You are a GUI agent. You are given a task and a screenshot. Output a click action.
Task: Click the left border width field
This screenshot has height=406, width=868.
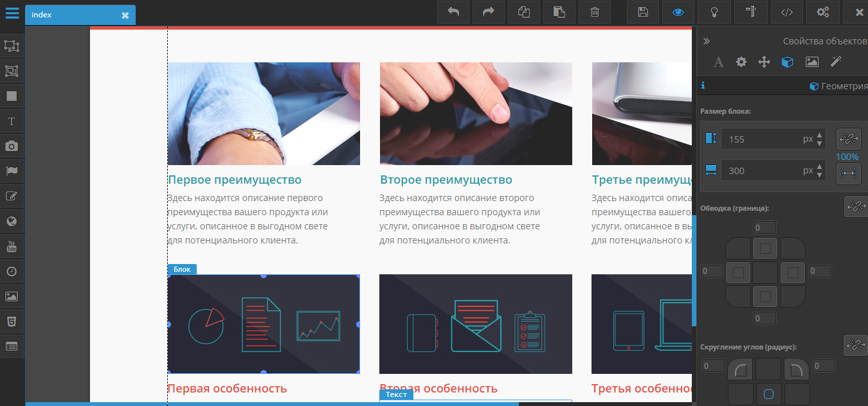[712, 271]
